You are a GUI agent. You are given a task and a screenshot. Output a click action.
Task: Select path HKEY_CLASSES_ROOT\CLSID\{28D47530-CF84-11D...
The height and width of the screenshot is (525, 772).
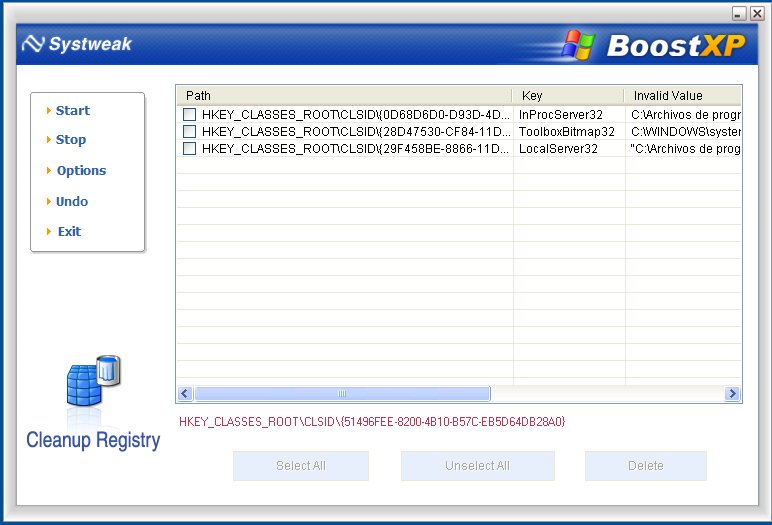355,131
